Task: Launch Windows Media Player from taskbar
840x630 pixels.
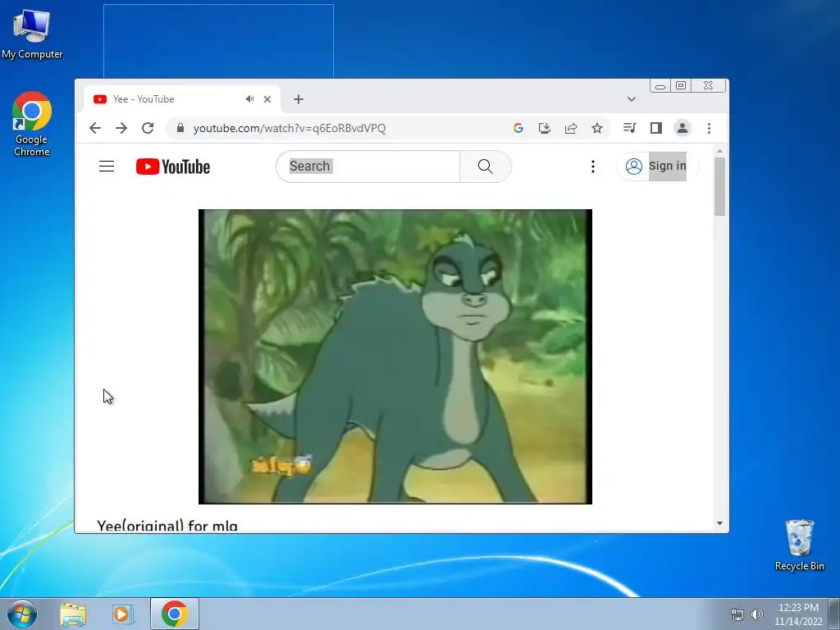Action: click(123, 614)
